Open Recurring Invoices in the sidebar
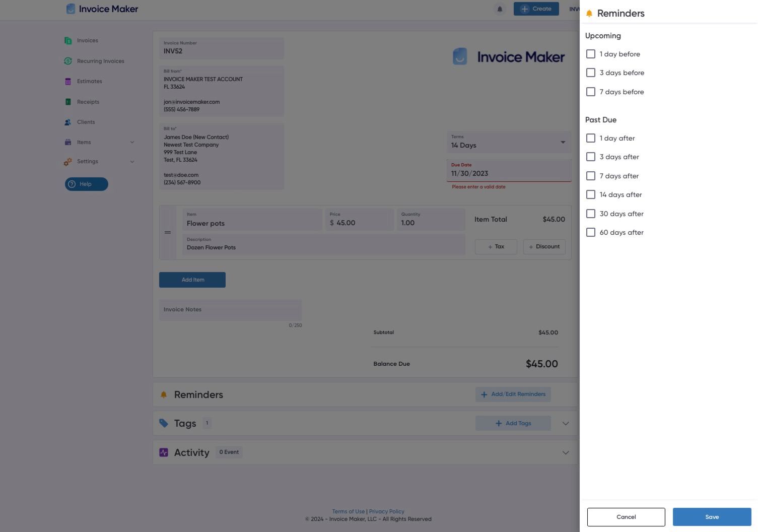 tap(100, 61)
